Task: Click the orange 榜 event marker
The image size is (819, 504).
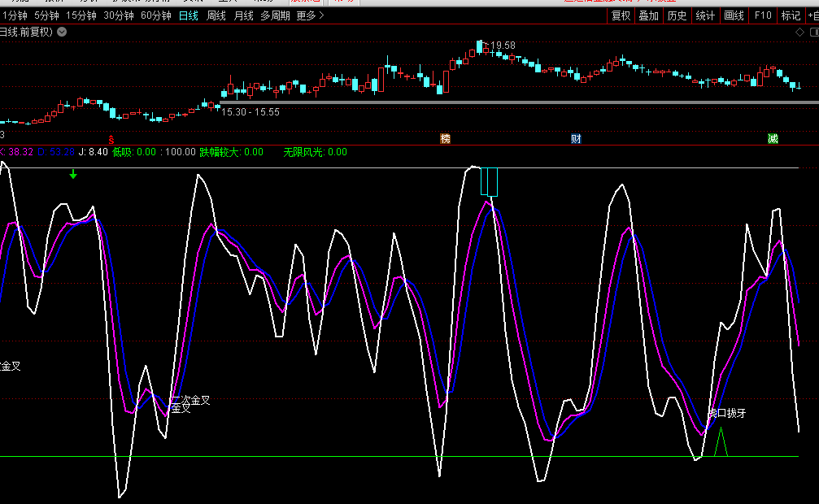Action: click(x=445, y=139)
